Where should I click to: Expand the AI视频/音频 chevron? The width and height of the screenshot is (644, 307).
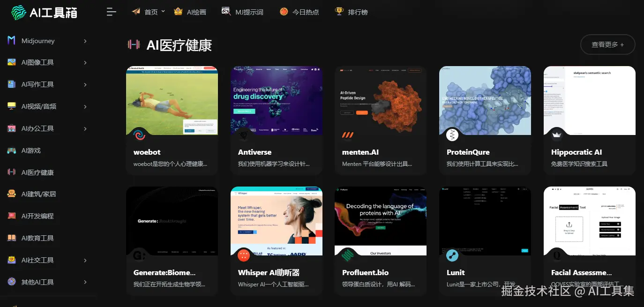pyautogui.click(x=85, y=107)
